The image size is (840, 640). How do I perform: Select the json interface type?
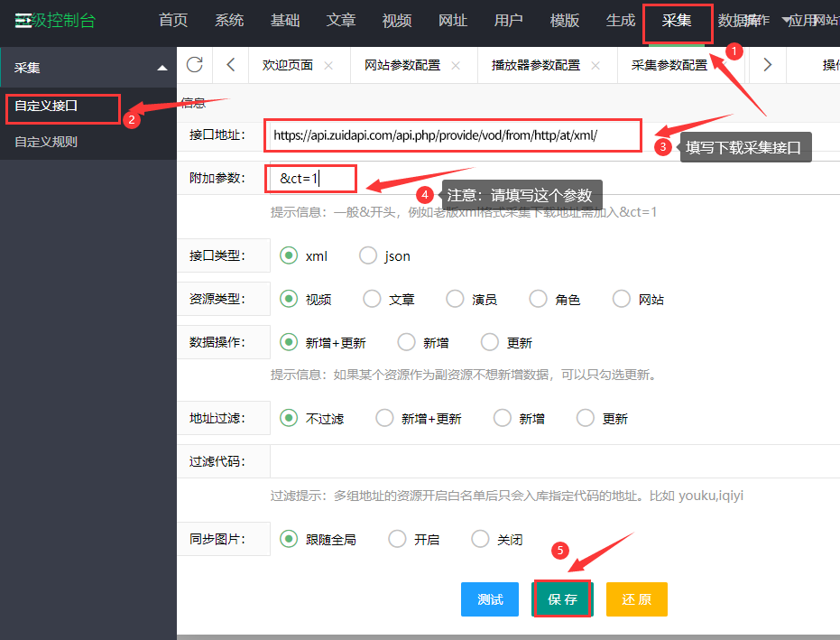[x=368, y=255]
